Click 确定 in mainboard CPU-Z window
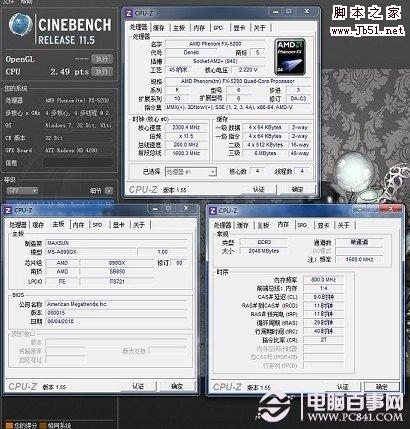The image size is (410, 429). click(x=177, y=386)
